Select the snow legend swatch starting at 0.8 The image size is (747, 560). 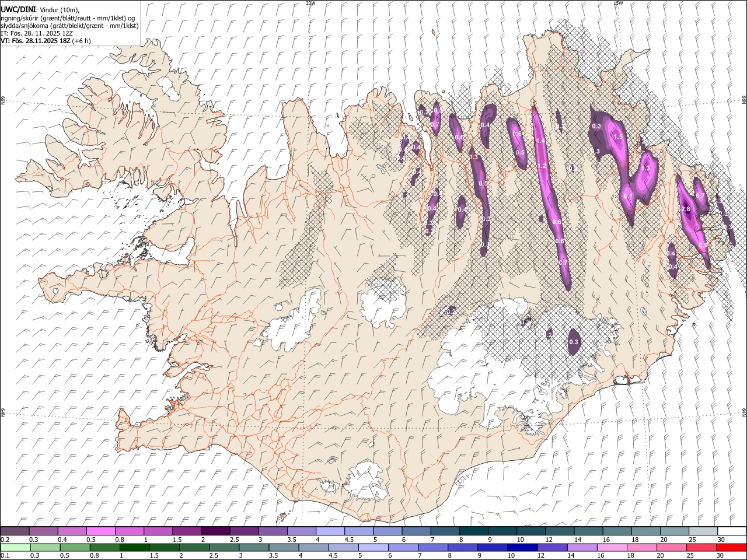pos(130,531)
